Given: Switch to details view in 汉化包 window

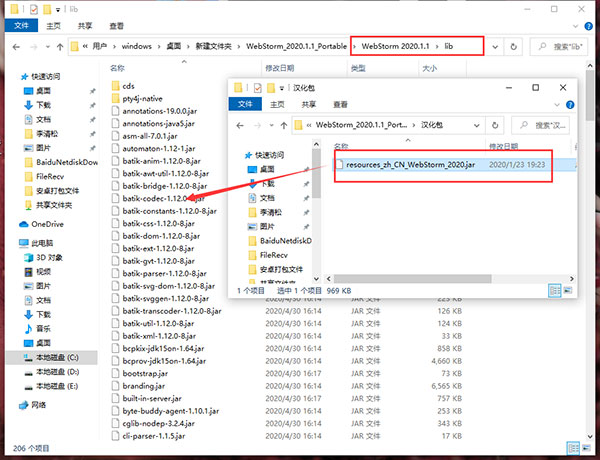Looking at the screenshot, I should [x=556, y=291].
